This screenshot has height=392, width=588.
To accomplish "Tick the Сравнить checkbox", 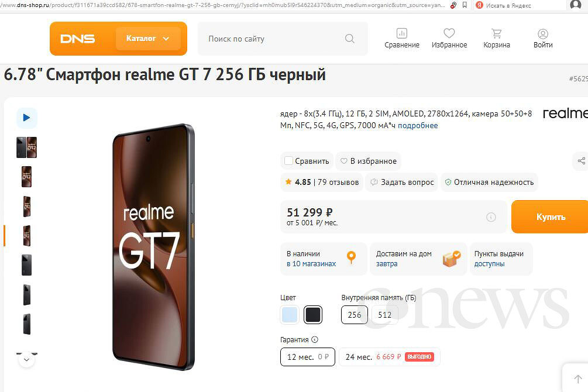I will pyautogui.click(x=288, y=161).
